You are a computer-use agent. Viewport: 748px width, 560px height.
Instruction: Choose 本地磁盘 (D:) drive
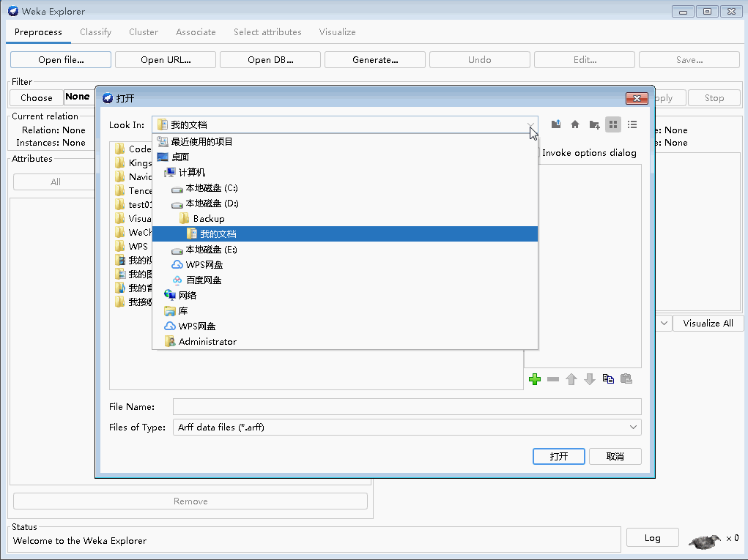coord(345,203)
